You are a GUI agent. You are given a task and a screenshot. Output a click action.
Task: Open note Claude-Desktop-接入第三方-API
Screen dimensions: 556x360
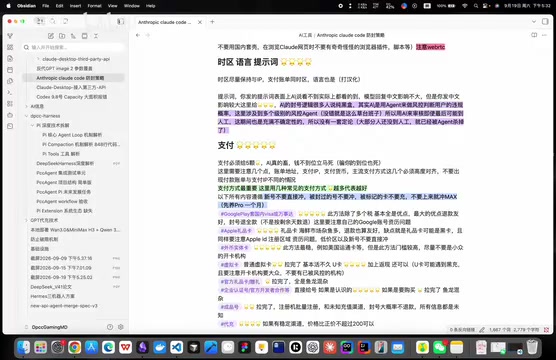point(71,87)
